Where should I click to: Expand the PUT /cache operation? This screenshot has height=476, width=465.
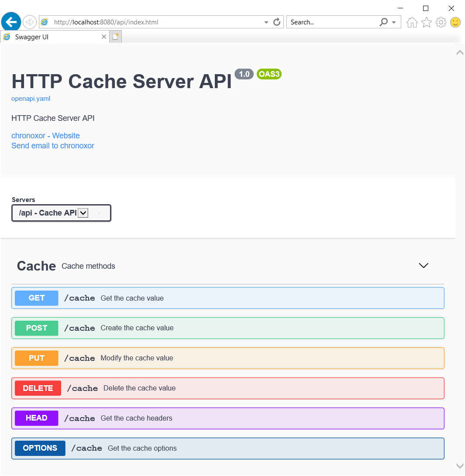pos(228,358)
